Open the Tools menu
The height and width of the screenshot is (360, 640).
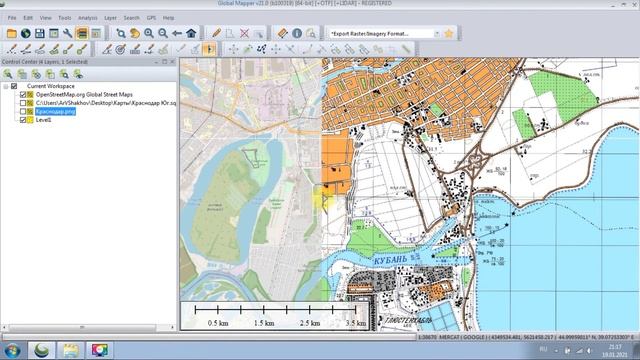point(64,18)
